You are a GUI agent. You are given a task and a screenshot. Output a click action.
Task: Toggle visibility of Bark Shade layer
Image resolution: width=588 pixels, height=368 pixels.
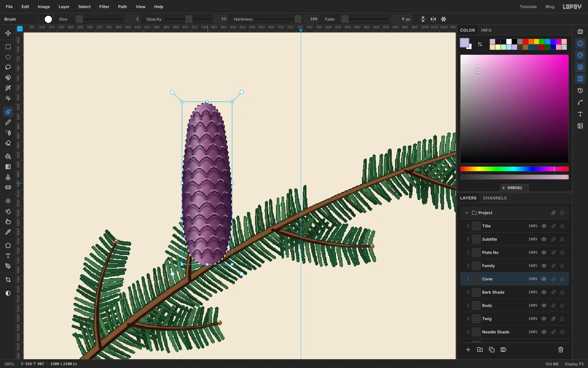pyautogui.click(x=544, y=292)
